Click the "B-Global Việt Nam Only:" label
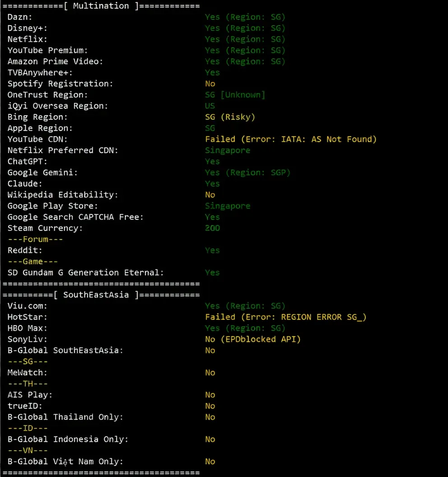The height and width of the screenshot is (477, 448). (65, 462)
